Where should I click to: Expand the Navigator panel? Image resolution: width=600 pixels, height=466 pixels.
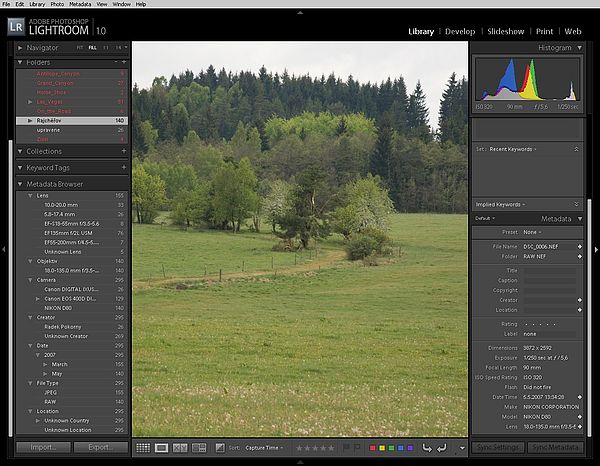click(21, 47)
